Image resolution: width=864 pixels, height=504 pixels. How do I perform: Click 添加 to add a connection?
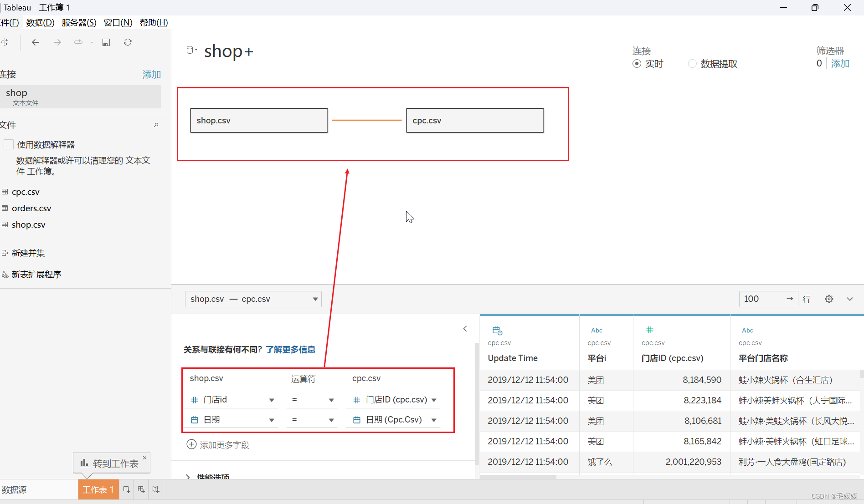click(152, 74)
